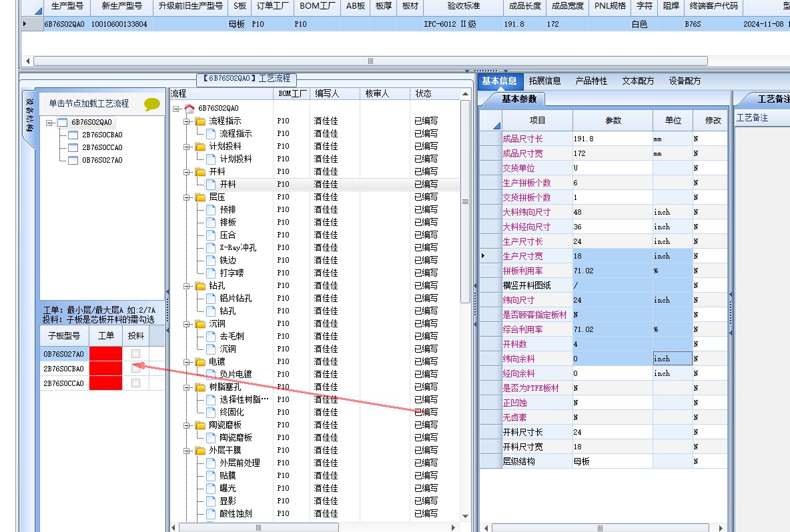The height and width of the screenshot is (532, 790).
Task: Select the 流程指示 folder icon
Action: tap(201, 121)
